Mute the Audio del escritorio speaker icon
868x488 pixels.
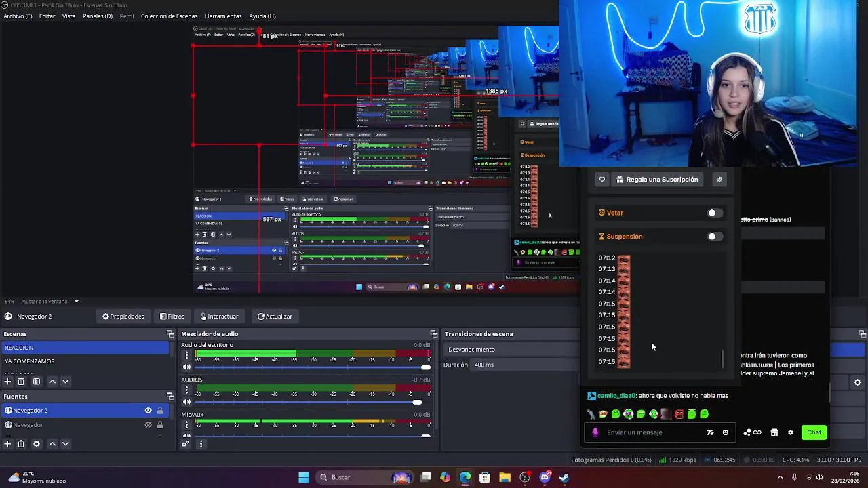tap(186, 367)
